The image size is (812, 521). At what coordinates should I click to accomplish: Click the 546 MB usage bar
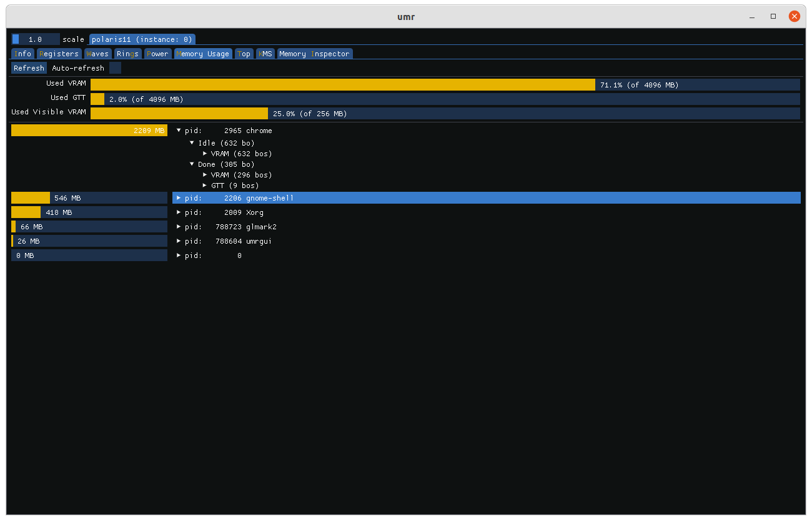point(89,198)
